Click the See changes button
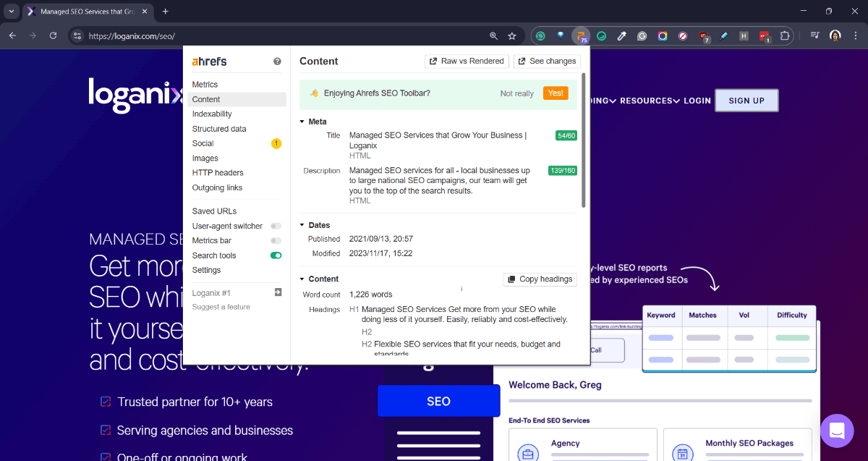This screenshot has height=461, width=868. click(x=547, y=62)
